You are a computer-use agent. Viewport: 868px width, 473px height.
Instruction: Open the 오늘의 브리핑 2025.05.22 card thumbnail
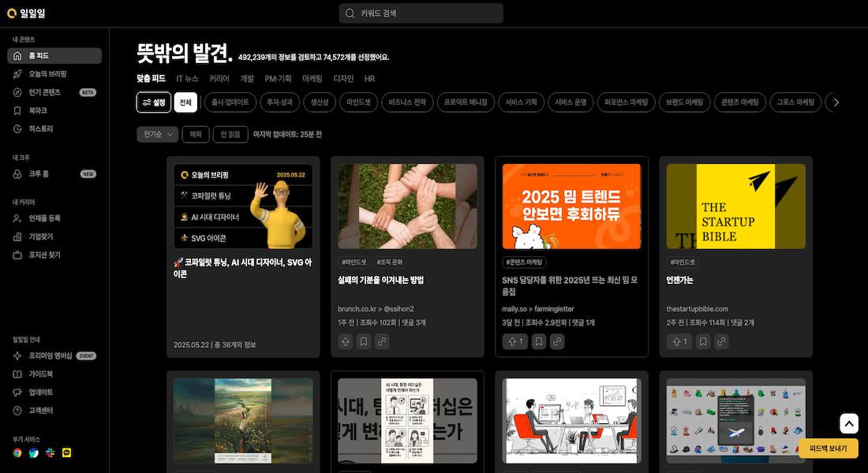(243, 207)
